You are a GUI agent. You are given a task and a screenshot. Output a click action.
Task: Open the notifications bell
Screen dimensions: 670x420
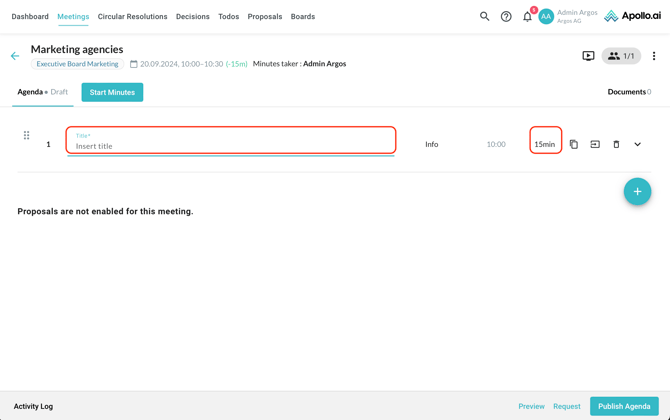point(527,16)
